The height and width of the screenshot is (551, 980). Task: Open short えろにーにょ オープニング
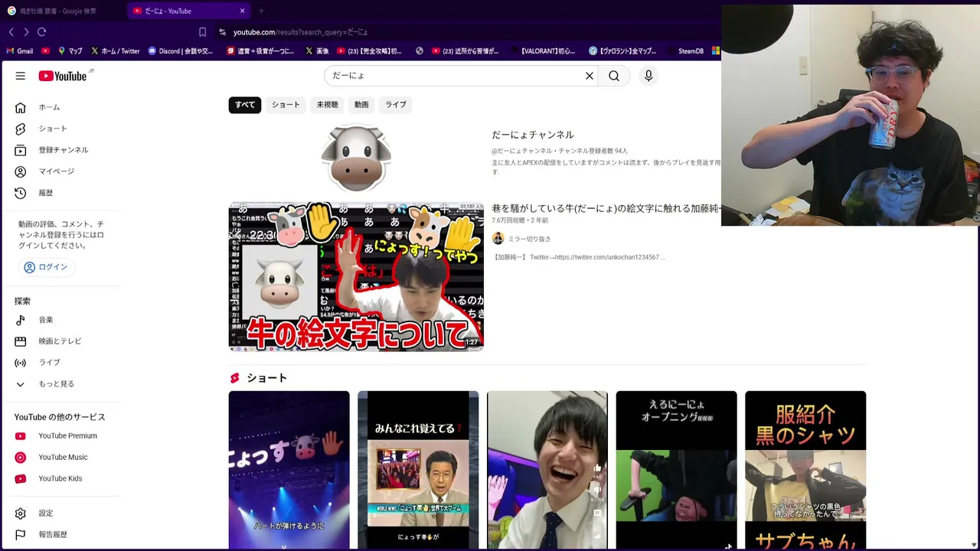(676, 470)
